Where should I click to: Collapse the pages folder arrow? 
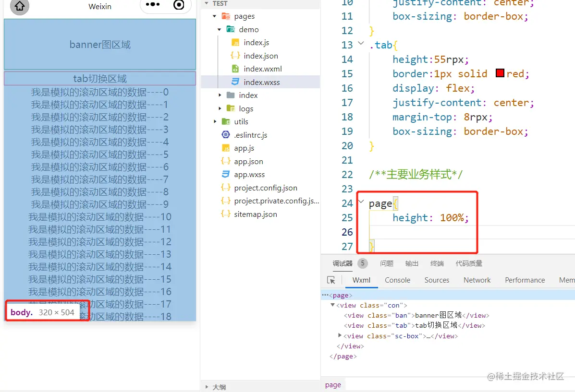(x=215, y=16)
